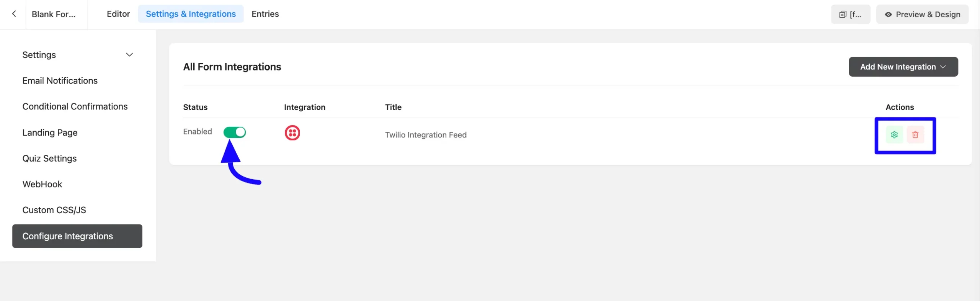Viewport: 980px width, 301px height.
Task: Open the gear settings for Twilio feed
Action: tap(894, 134)
